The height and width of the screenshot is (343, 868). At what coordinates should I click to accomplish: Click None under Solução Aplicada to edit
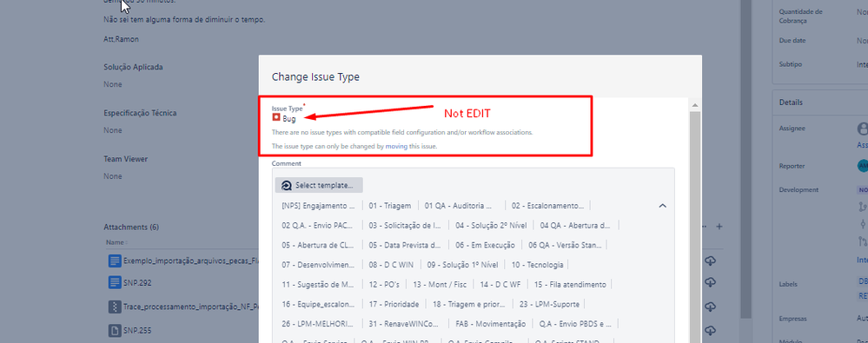112,84
